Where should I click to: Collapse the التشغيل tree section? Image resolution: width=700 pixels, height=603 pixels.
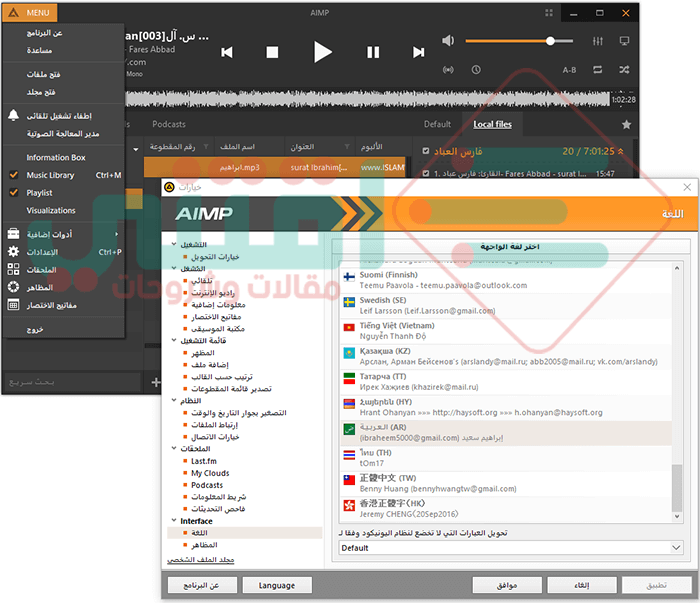click(174, 244)
